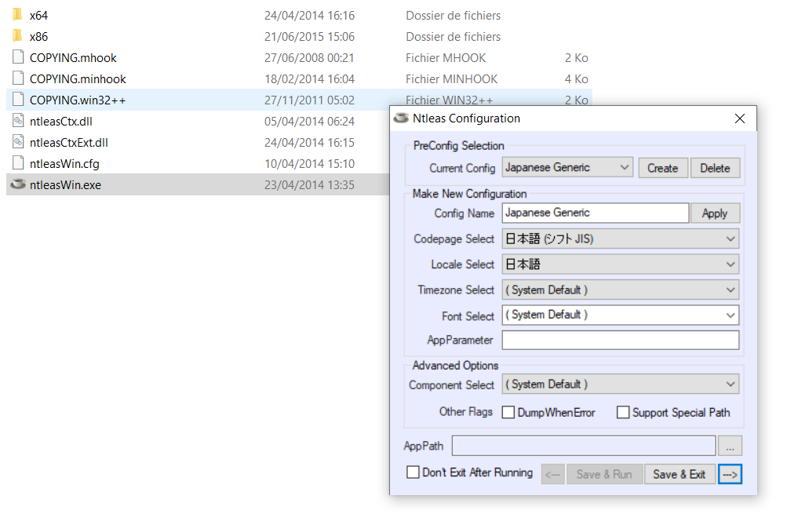Tick Don't Exit After Running checkbox

click(413, 472)
